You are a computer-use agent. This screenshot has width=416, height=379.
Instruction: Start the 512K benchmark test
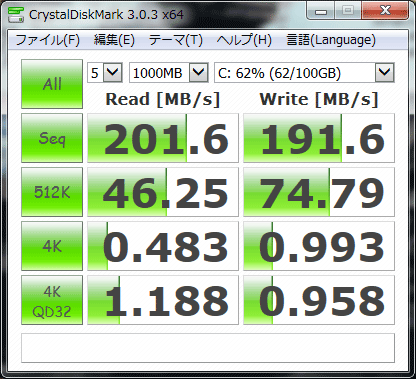[x=52, y=192]
